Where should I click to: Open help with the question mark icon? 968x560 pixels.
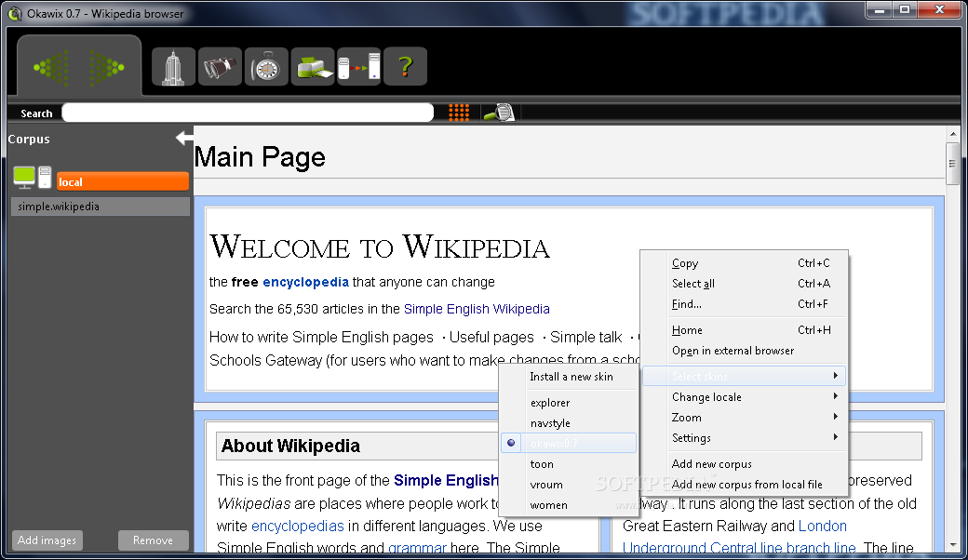pyautogui.click(x=405, y=67)
